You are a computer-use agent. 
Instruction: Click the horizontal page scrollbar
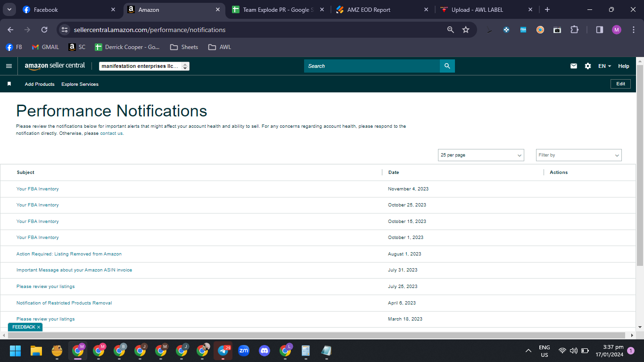(x=317, y=335)
